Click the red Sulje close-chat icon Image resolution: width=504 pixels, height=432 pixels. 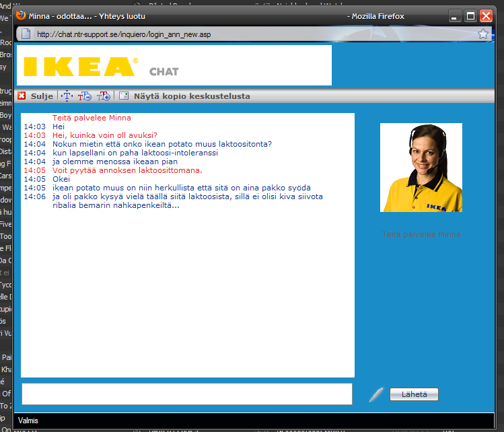(x=22, y=96)
